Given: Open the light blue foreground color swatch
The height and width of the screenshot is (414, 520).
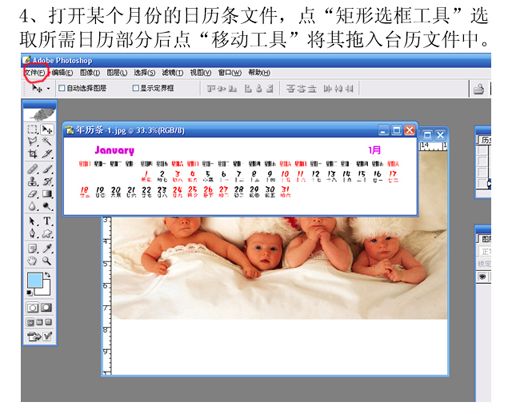Looking at the screenshot, I should coord(35,280).
